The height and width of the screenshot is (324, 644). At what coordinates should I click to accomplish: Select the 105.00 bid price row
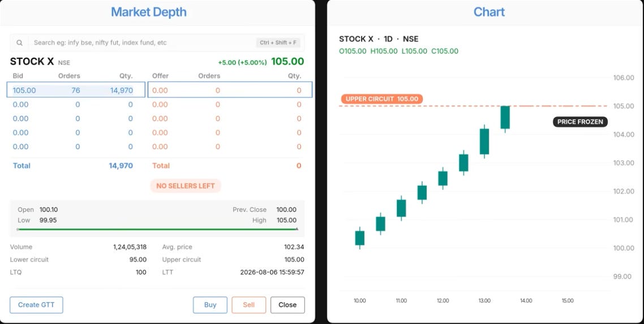76,90
